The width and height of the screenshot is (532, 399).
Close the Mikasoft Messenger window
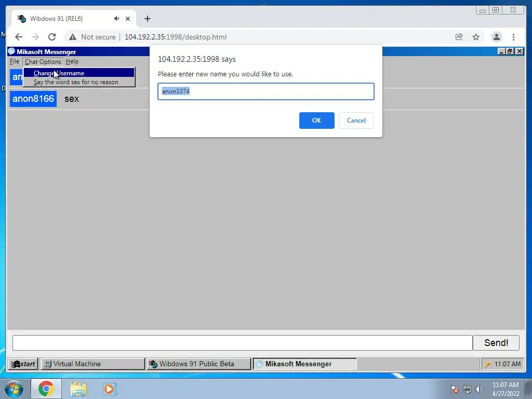(x=519, y=51)
